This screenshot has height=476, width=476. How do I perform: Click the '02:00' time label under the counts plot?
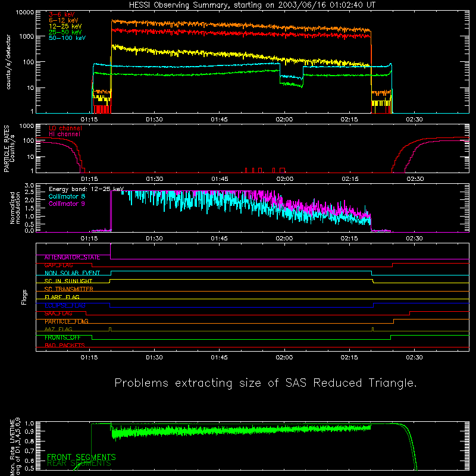click(x=284, y=120)
